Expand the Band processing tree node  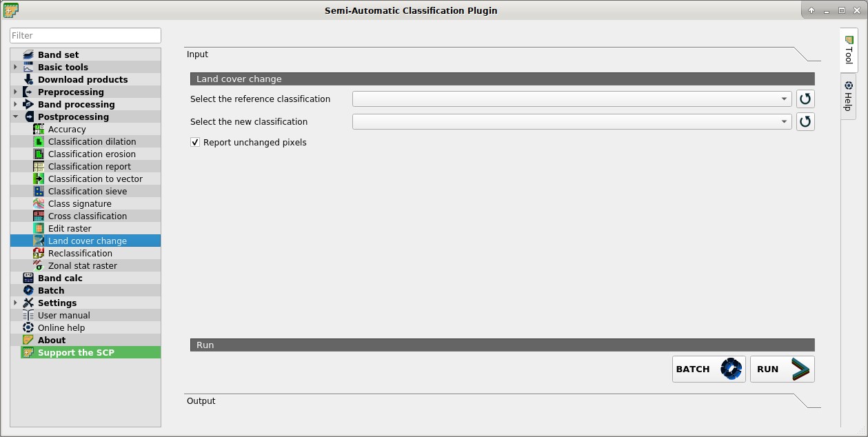tap(15, 104)
